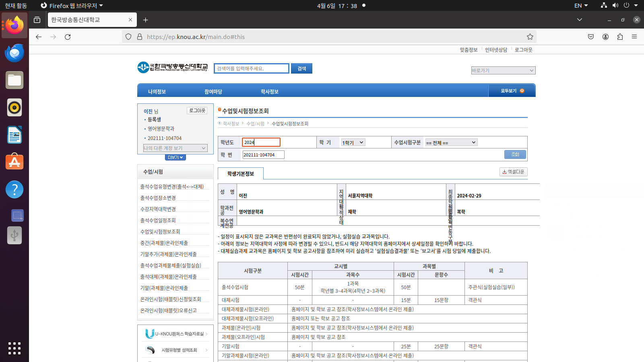This screenshot has width=644, height=362.
Task: Select the 학생기본정보 tab
Action: pos(240,174)
